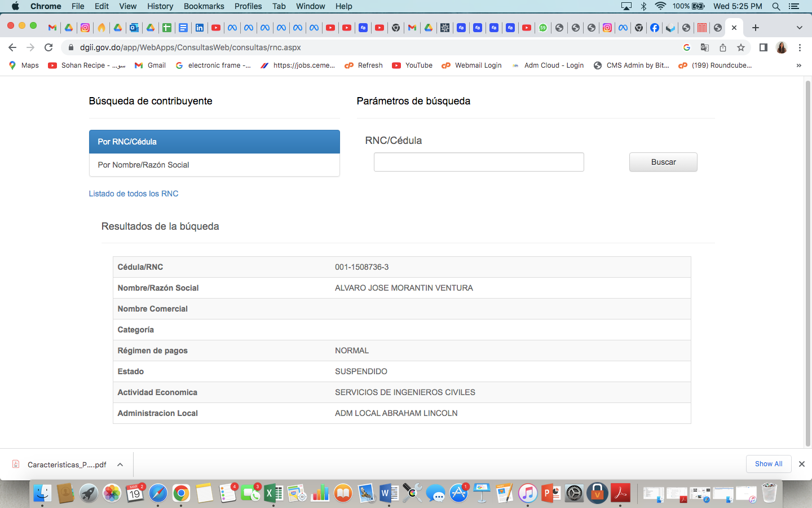This screenshot has height=508, width=812.
Task: Go back using the back arrow
Action: click(x=12, y=47)
